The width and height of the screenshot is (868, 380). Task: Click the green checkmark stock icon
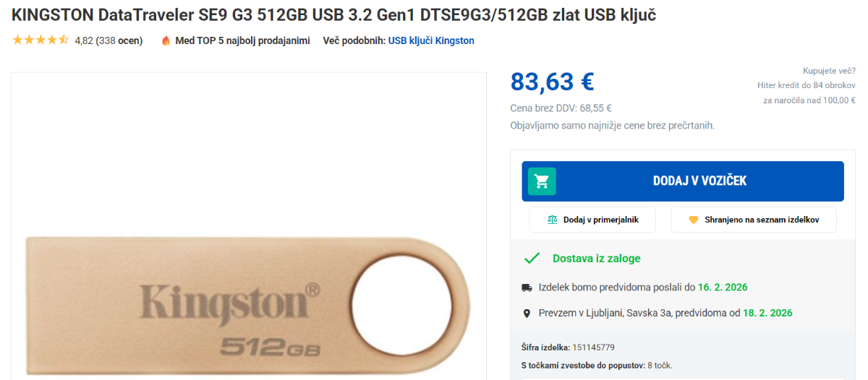[x=532, y=259]
